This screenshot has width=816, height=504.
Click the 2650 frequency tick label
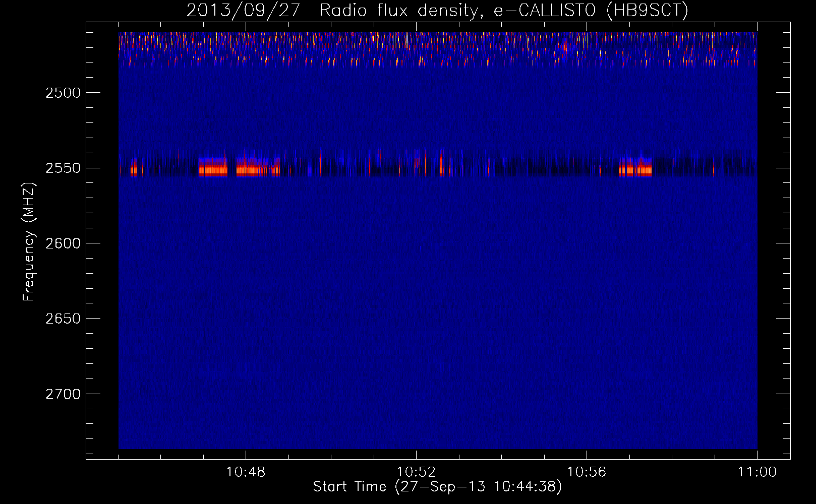pos(63,319)
